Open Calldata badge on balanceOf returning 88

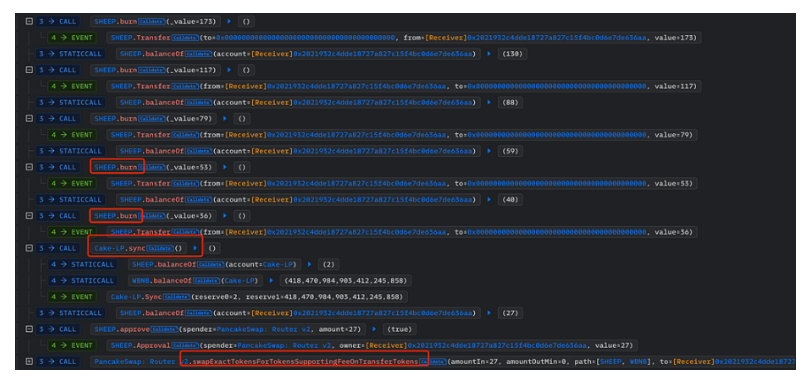[x=198, y=102]
